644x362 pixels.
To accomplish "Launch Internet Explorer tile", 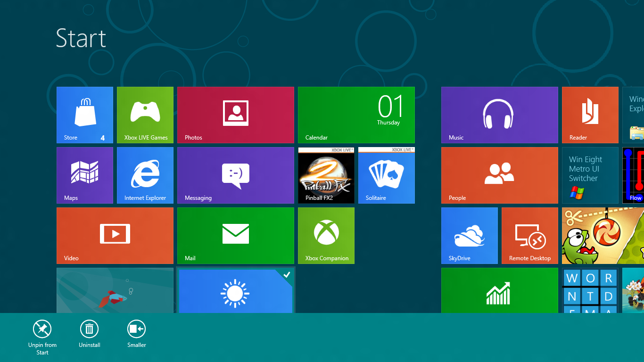I will click(x=145, y=175).
